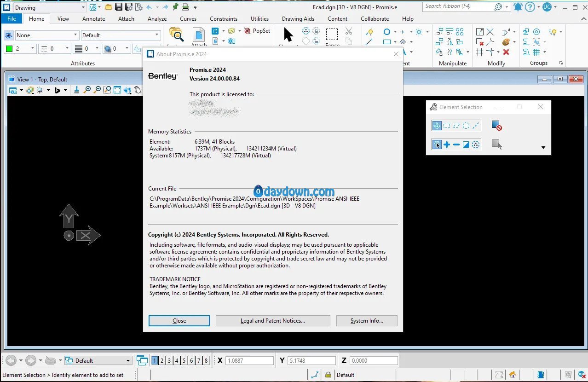The height and width of the screenshot is (382, 588).
Task: Open the File tab
Action: (12, 19)
